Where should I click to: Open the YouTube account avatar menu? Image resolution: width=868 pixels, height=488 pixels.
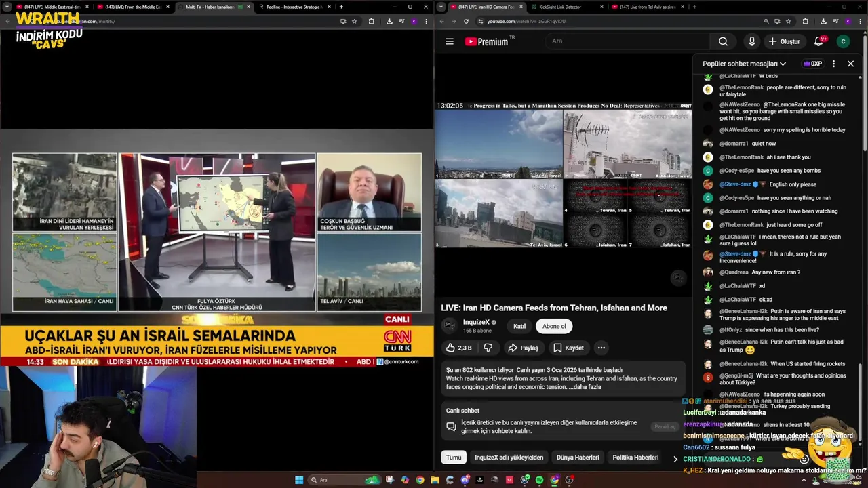tap(843, 41)
